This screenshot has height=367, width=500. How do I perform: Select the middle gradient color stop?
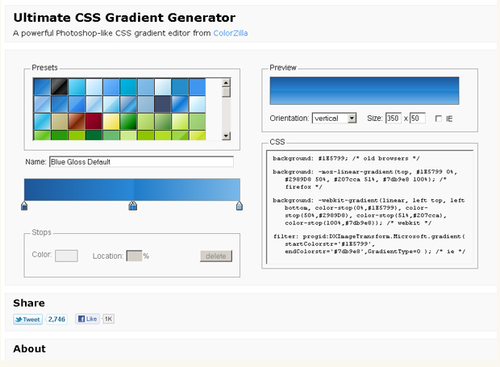[133, 206]
